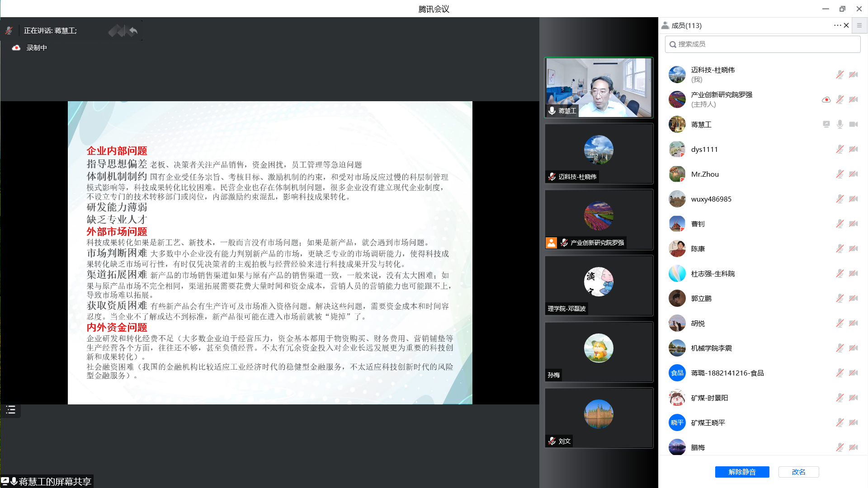868x488 pixels.
Task: Type in the 搜索成员 search field
Action: 762,44
